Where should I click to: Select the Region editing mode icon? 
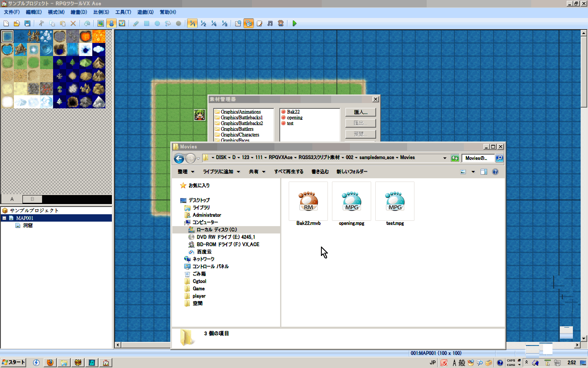click(122, 24)
